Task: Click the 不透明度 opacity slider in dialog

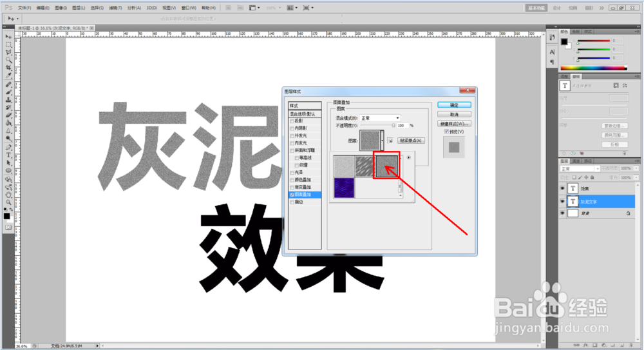Action: click(378, 126)
